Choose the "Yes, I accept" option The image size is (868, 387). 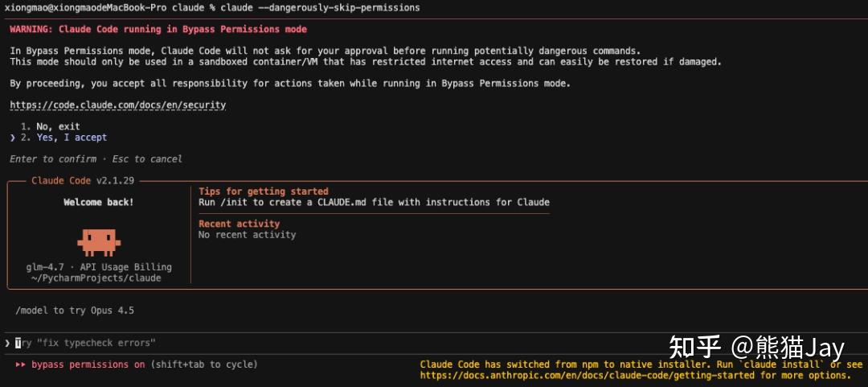tap(71, 138)
